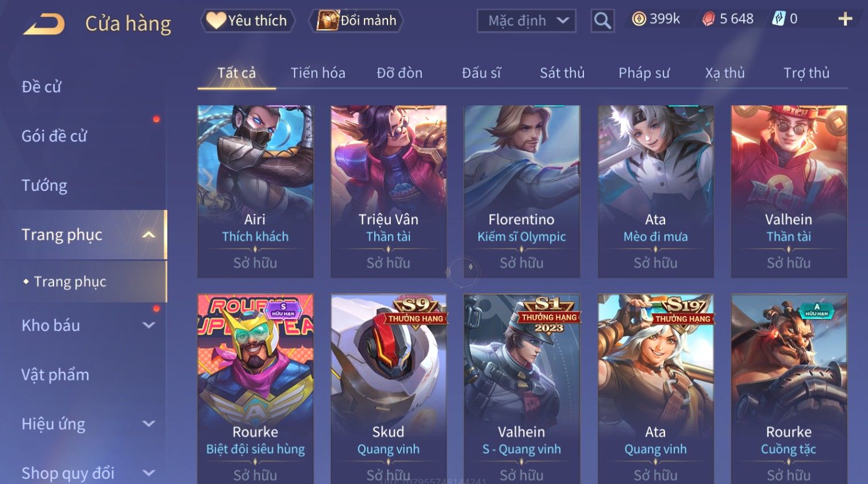Choose the Florentino Kiếm sĩ Olympic skin card
This screenshot has width=868, height=484.
coord(522,191)
